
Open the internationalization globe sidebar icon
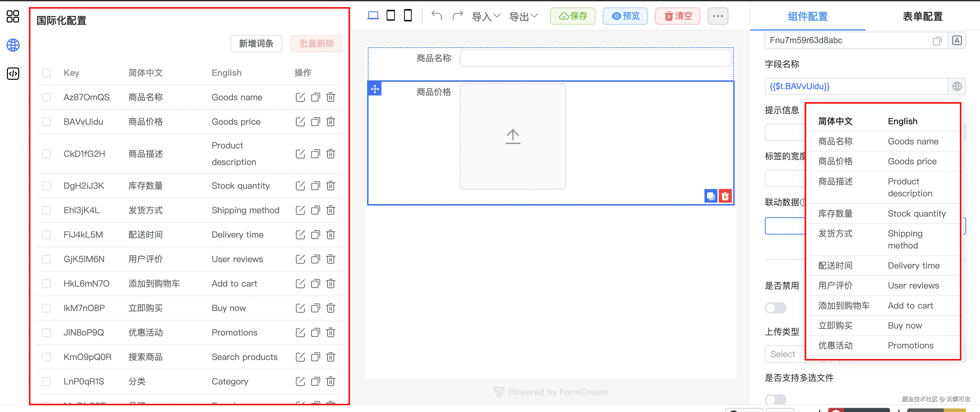[13, 45]
